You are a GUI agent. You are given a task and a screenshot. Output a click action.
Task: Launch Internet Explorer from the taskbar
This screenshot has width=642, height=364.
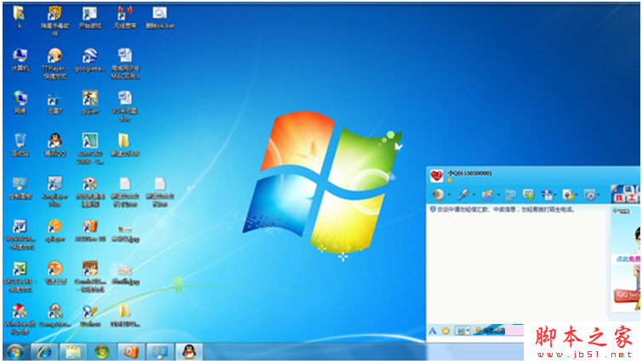click(44, 352)
